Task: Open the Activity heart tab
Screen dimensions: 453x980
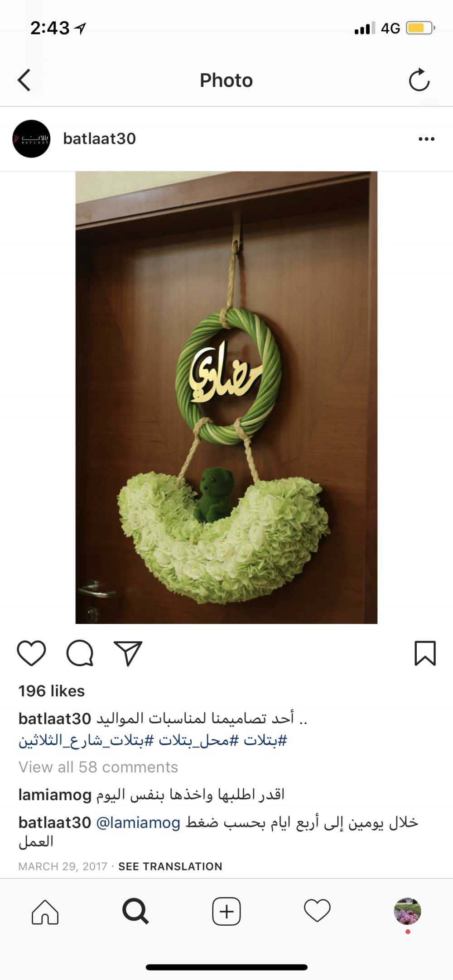Action: tap(317, 911)
